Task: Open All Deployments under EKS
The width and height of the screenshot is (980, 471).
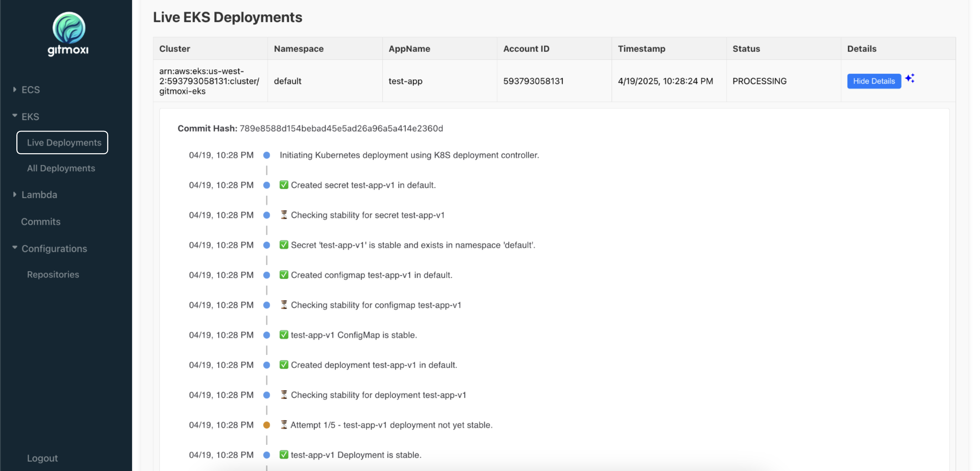Action: [61, 168]
